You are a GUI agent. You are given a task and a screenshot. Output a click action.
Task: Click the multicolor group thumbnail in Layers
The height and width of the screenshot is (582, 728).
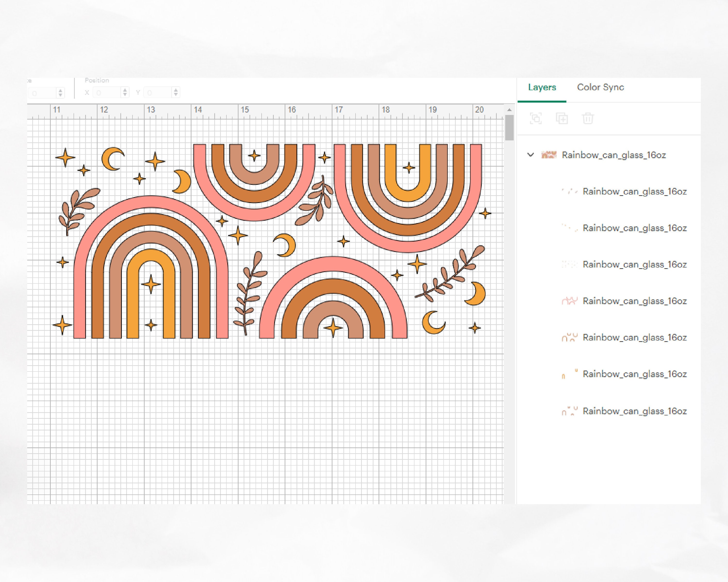[x=549, y=155]
